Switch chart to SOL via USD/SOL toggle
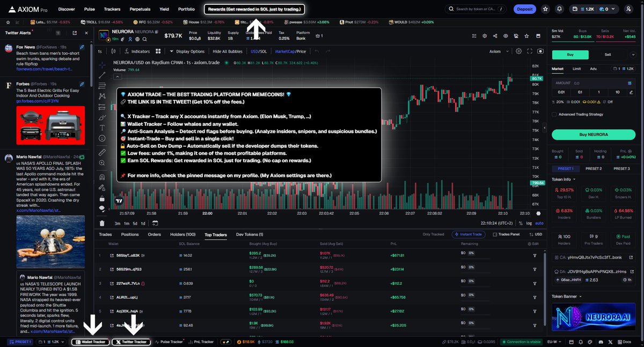Image resolution: width=644 pixels, height=347 pixels. pyautogui.click(x=259, y=51)
